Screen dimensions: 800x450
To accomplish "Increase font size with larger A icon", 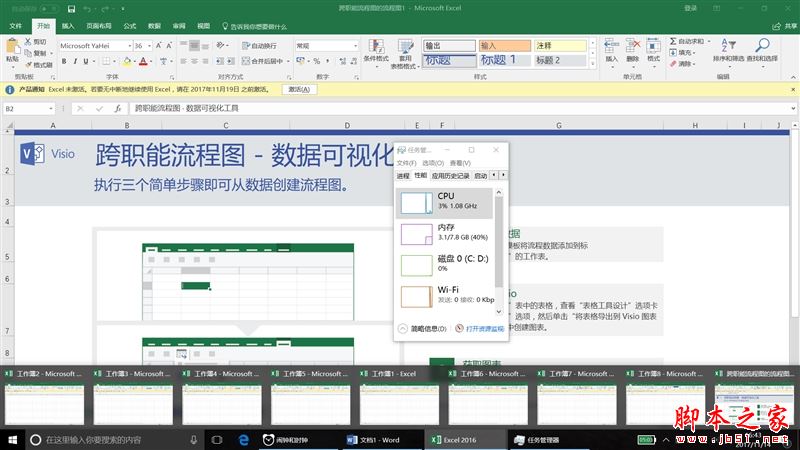I will click(x=159, y=45).
